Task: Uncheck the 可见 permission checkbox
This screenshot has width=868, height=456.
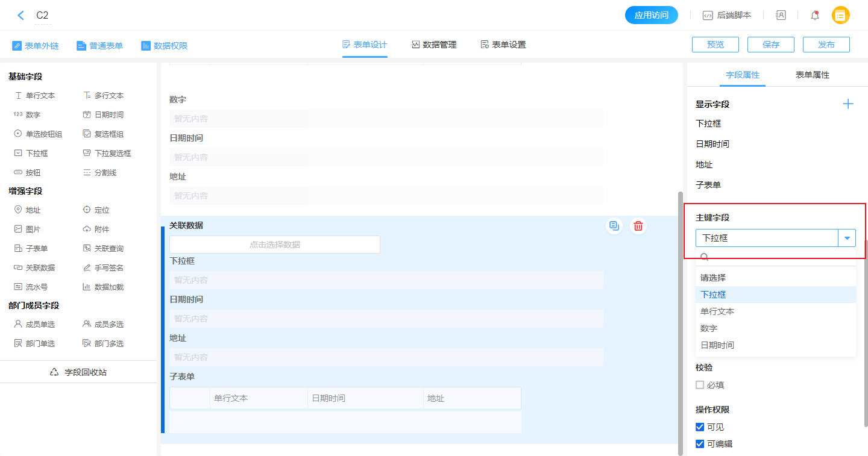Action: point(700,427)
